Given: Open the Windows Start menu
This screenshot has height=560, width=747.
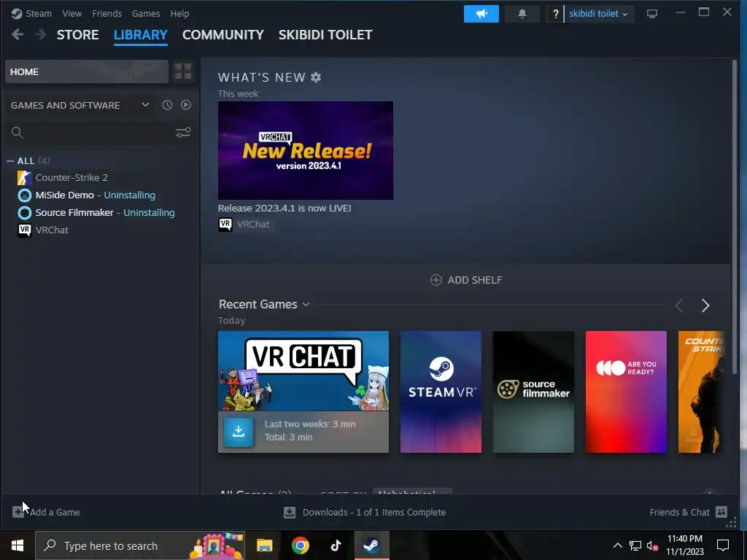Looking at the screenshot, I should (18, 545).
